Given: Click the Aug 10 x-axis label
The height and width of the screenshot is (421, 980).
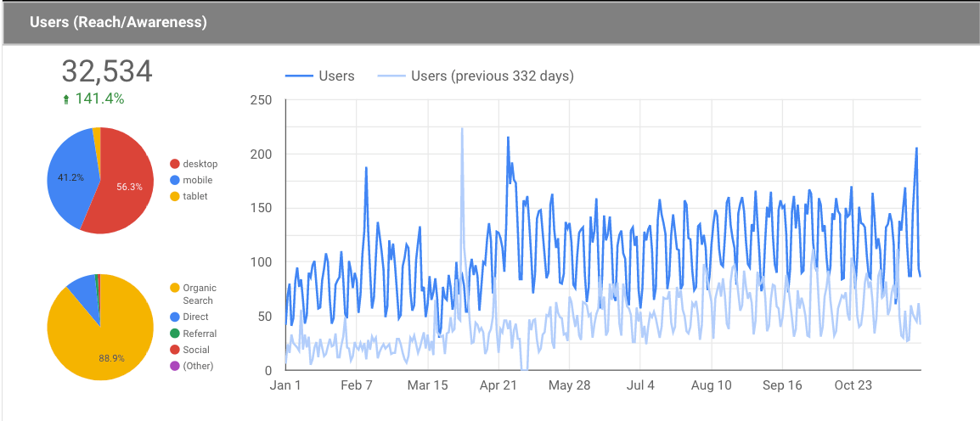Looking at the screenshot, I should pyautogui.click(x=712, y=385).
